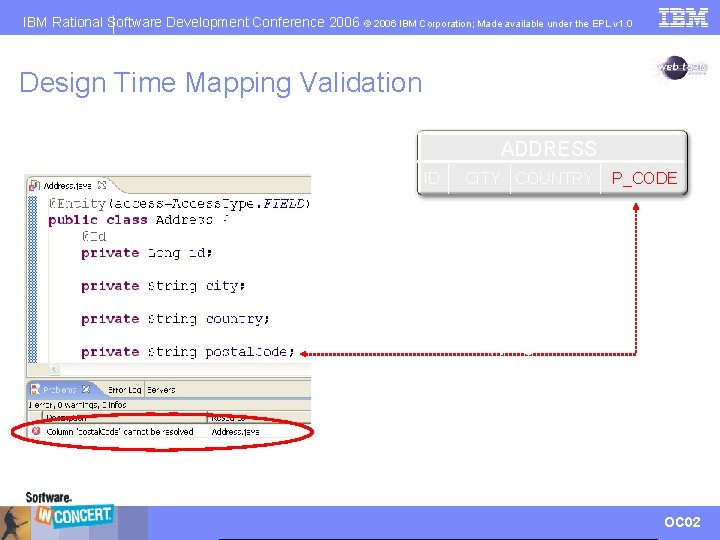
Task: Click the 'private String postalCode' line
Action: point(187,352)
